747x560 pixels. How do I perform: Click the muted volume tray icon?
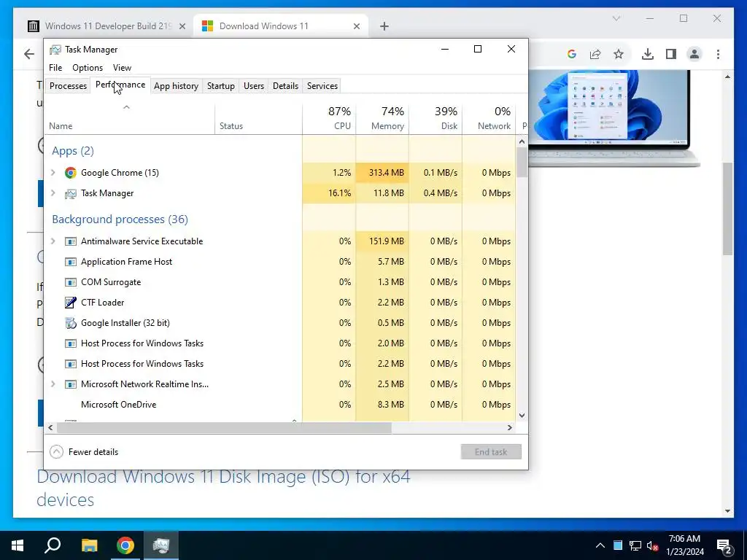(x=653, y=545)
